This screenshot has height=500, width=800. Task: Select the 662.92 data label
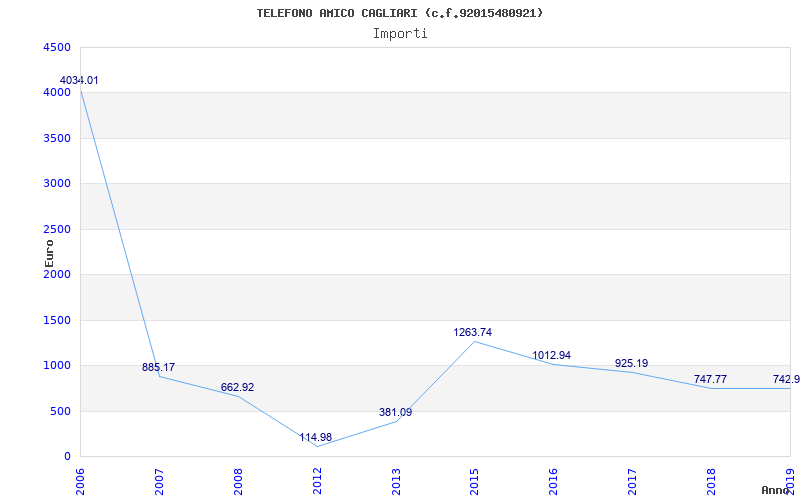237,387
